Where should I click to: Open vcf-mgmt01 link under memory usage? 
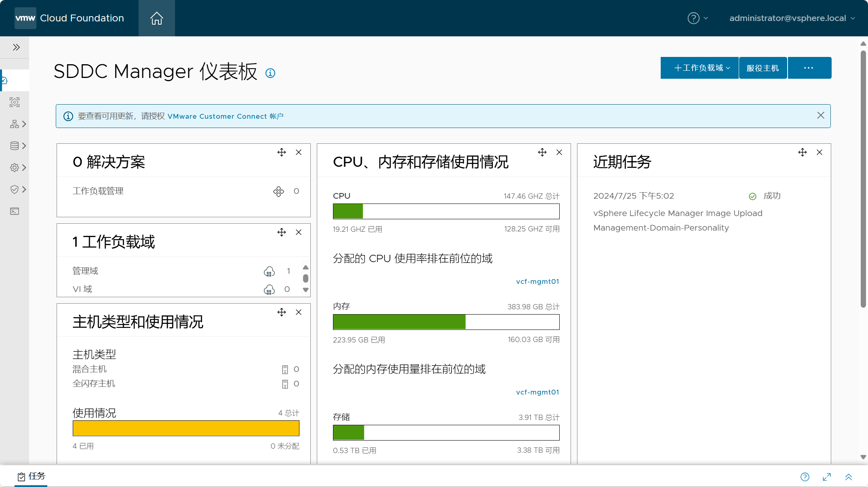pos(537,392)
